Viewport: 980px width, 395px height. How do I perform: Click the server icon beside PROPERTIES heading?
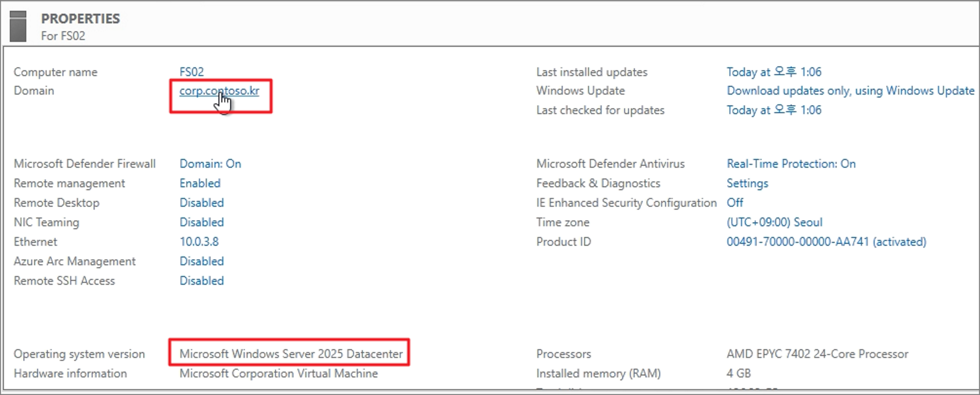coord(18,26)
